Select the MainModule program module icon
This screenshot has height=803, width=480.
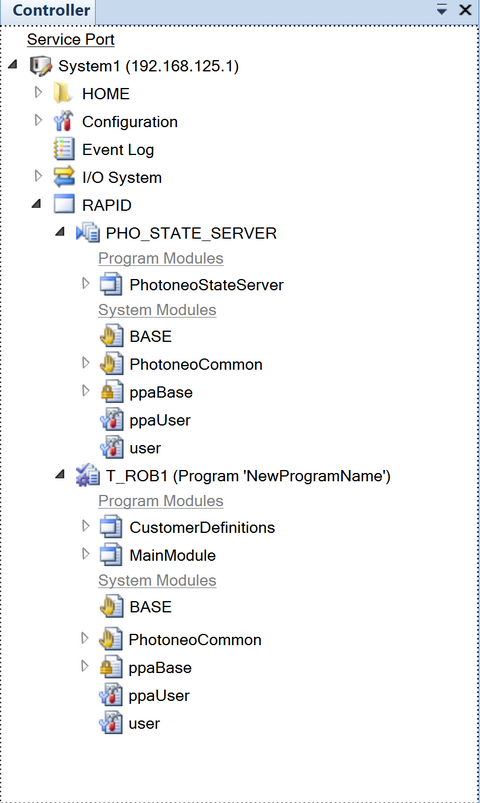[111, 555]
